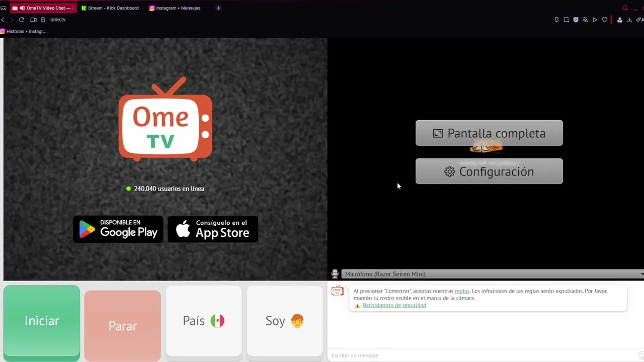Open the Historias • Instagram bookmark
The image size is (644, 362).
24,31
